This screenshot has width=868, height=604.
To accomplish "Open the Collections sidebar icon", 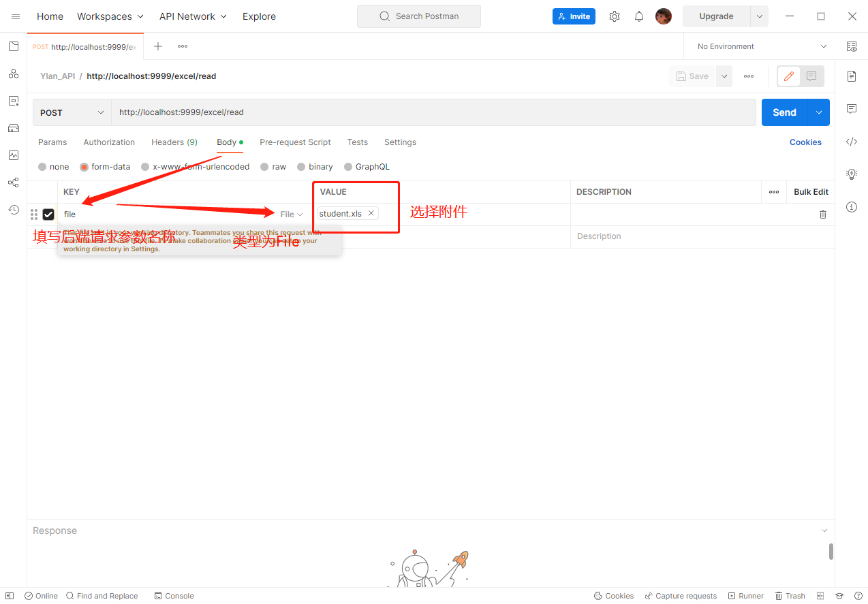I will click(14, 46).
